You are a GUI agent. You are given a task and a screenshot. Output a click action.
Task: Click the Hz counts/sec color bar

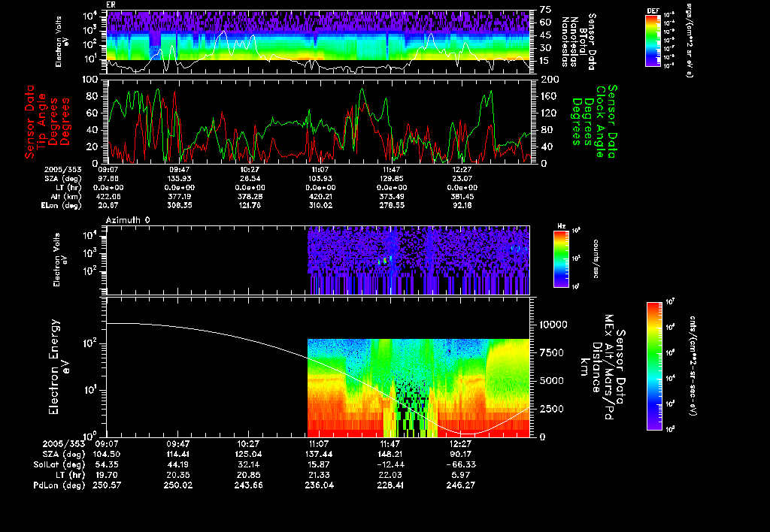pyautogui.click(x=561, y=258)
